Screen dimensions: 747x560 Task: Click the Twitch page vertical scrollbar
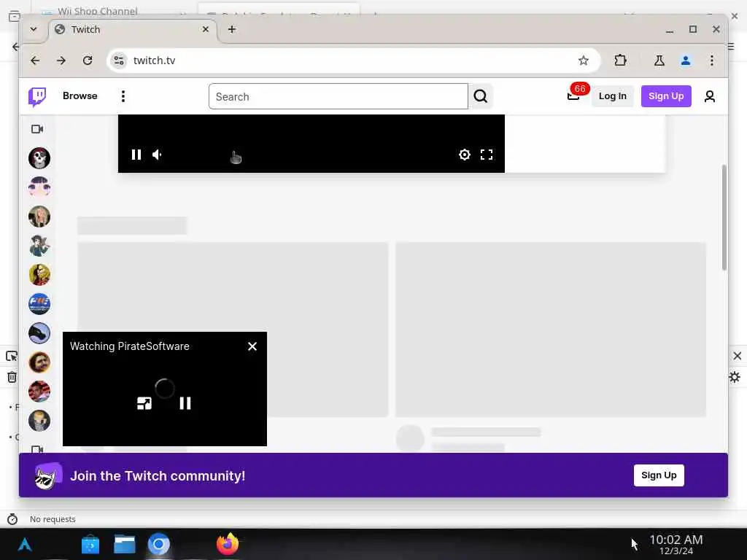(724, 217)
